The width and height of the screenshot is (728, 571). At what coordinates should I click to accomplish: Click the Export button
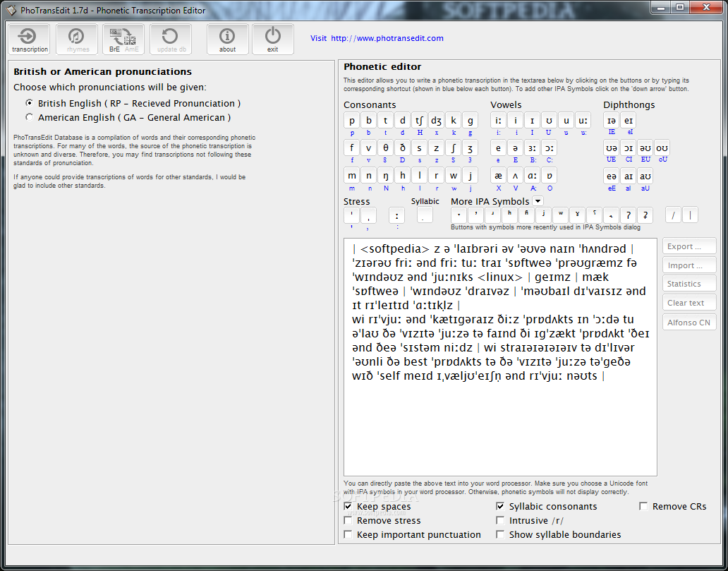coord(689,246)
